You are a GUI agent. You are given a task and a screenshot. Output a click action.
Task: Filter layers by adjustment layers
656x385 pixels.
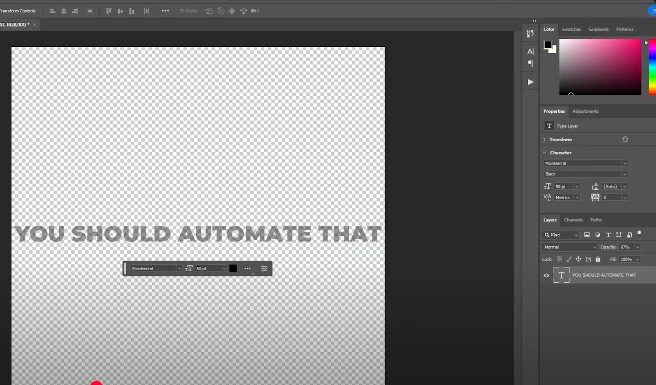[597, 235]
